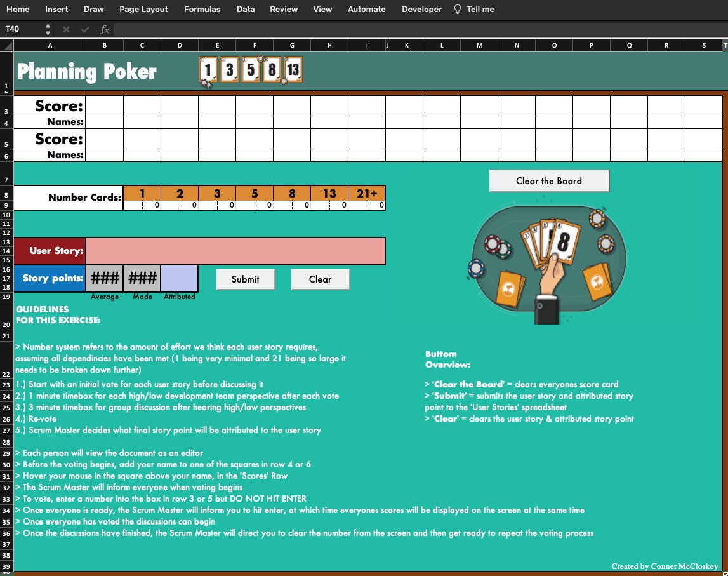
Task: Open the Automate tab
Action: coord(367,9)
